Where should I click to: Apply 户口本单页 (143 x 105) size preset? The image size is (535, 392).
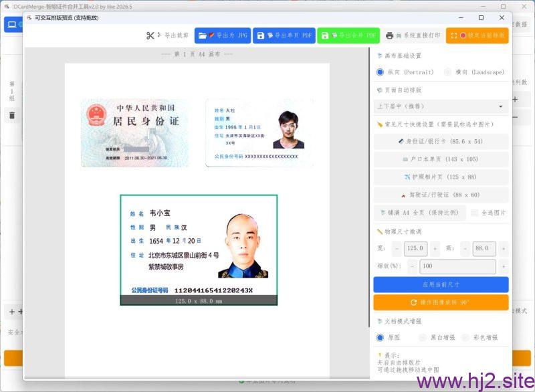(x=441, y=159)
